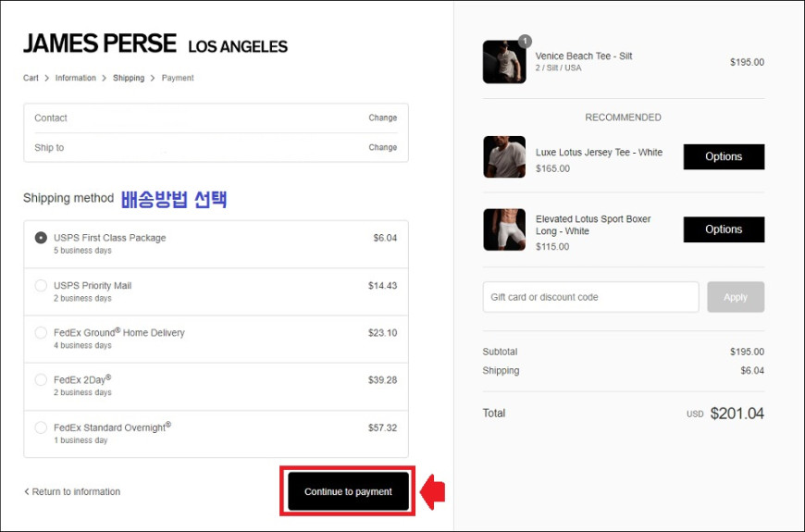Image resolution: width=805 pixels, height=532 pixels.
Task: Click 'Venice Beach Tee - Silt' product name
Action: (584, 56)
